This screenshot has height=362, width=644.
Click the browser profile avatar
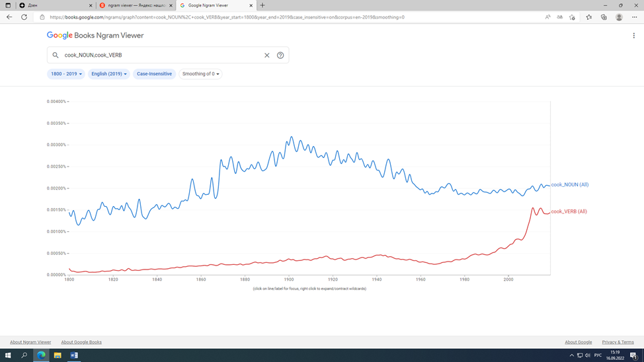click(x=619, y=17)
